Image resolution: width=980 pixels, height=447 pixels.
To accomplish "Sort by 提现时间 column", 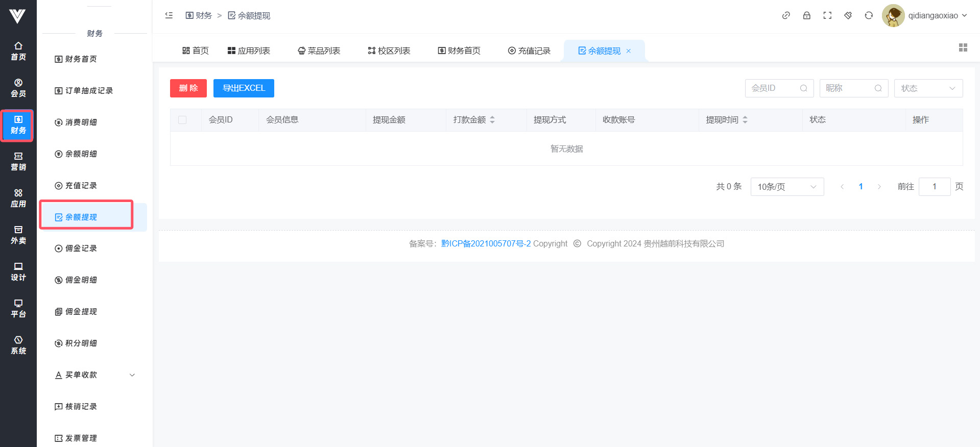I will click(x=745, y=120).
